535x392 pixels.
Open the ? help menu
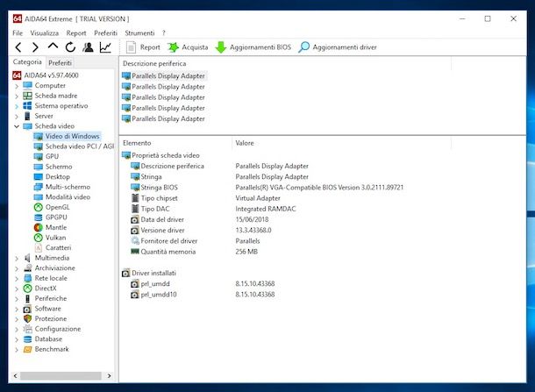coord(164,33)
